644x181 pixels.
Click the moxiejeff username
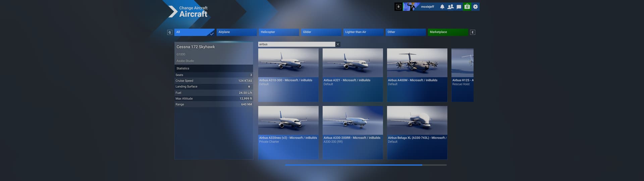point(427,7)
